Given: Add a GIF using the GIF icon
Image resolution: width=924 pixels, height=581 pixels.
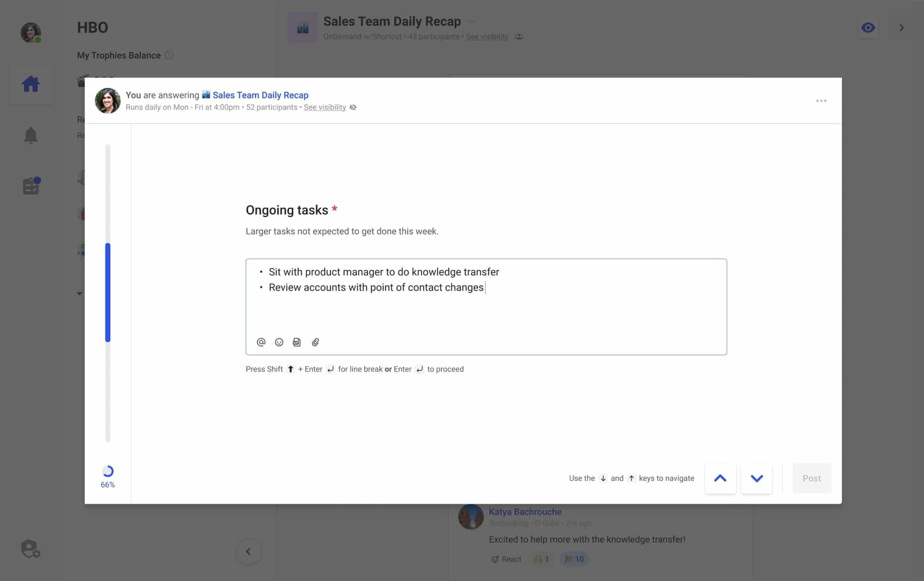Looking at the screenshot, I should [297, 342].
